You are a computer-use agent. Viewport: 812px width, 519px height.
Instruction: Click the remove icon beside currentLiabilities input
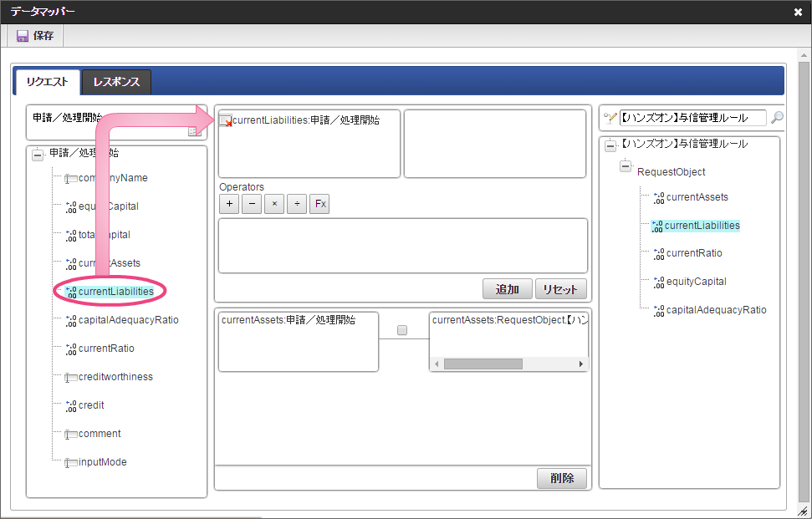coord(226,121)
